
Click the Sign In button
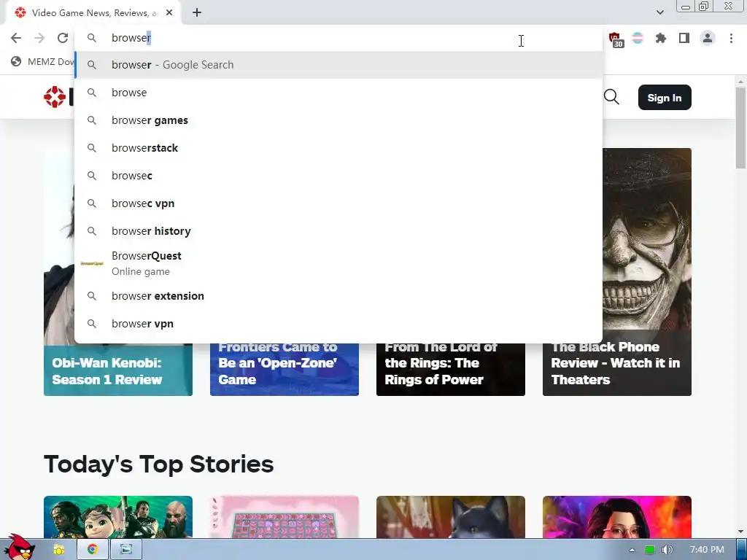click(665, 98)
